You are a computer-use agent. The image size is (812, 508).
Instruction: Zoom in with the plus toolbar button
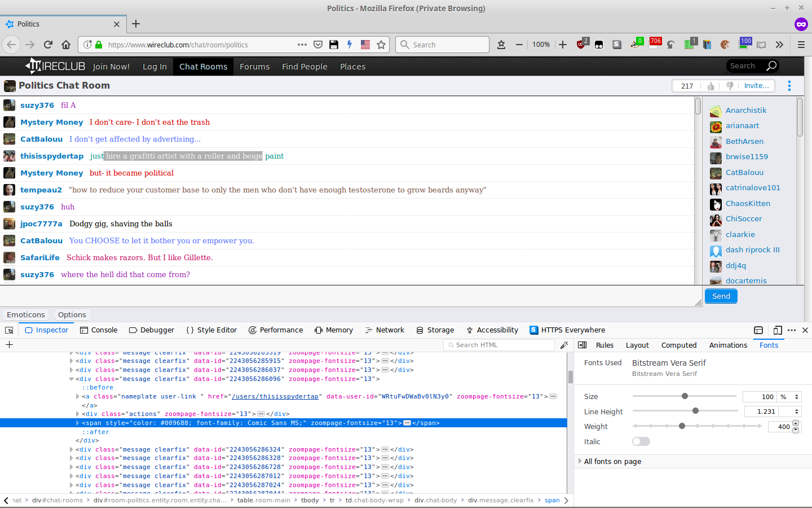(563, 45)
